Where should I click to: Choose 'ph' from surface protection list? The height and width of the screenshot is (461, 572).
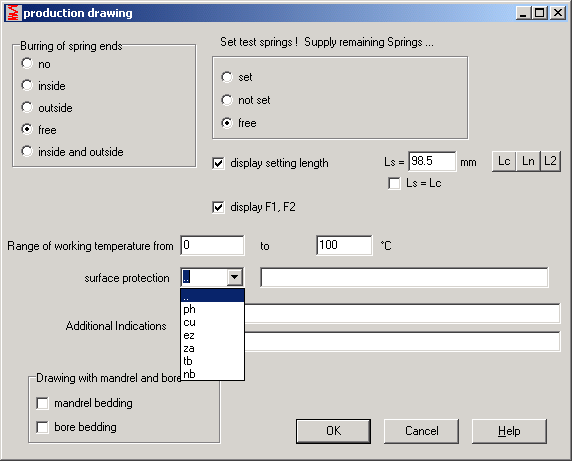(212, 309)
